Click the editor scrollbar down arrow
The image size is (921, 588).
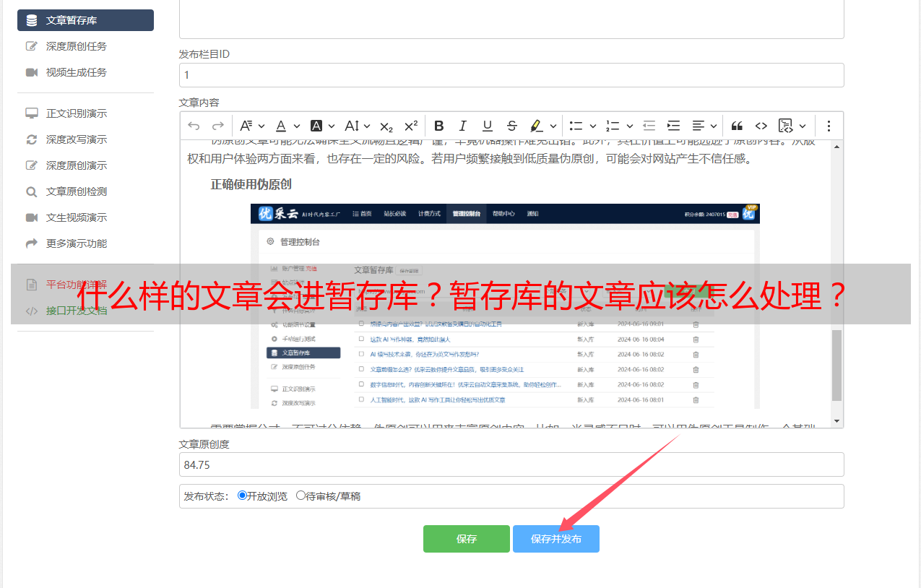pos(837,421)
